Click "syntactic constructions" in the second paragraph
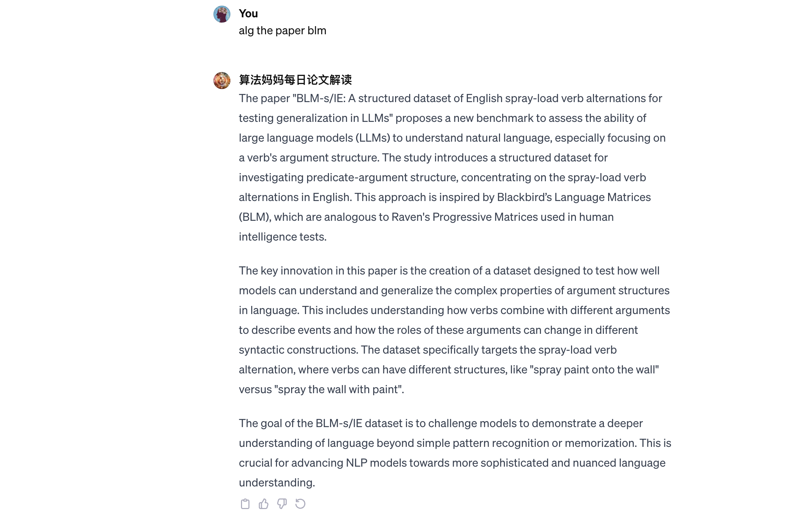Image resolution: width=812 pixels, height=520 pixels. (299, 350)
